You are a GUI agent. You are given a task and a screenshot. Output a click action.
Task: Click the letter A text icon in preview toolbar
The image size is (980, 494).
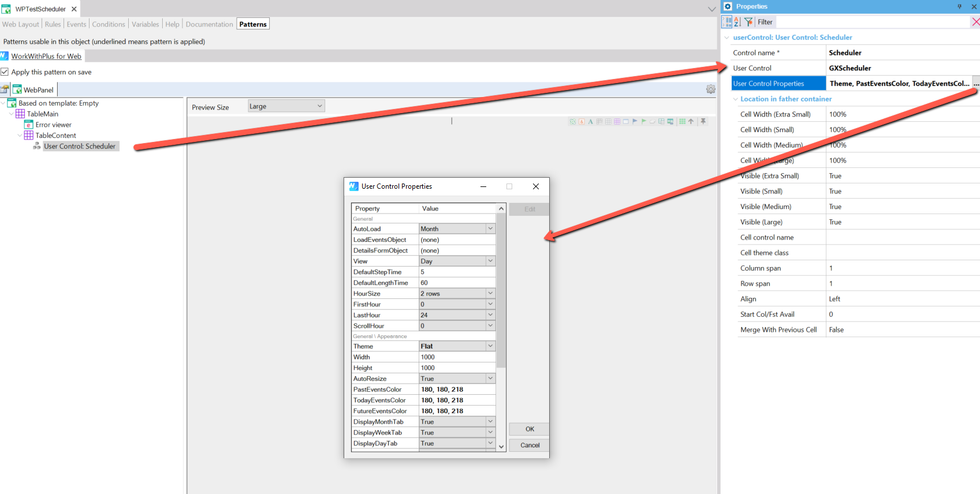click(x=590, y=121)
